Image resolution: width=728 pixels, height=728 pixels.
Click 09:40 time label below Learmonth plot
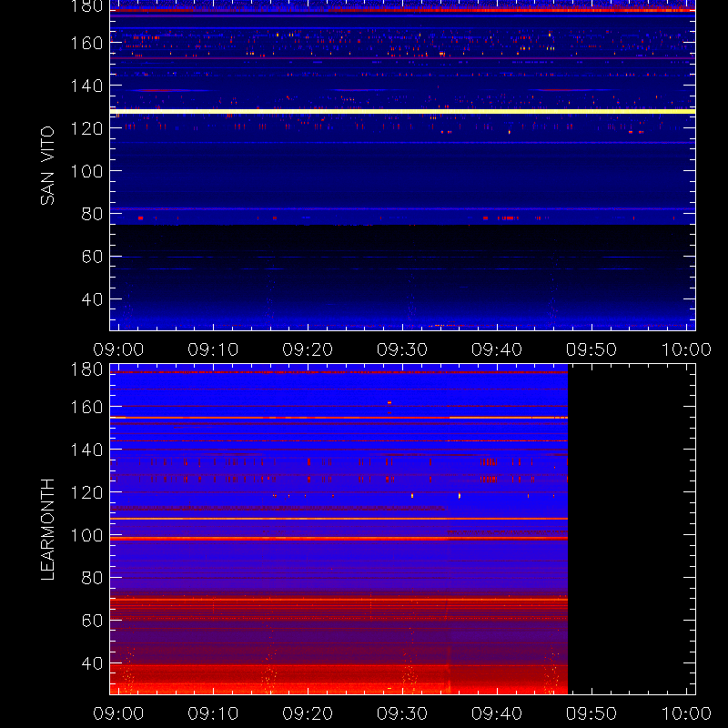497,713
